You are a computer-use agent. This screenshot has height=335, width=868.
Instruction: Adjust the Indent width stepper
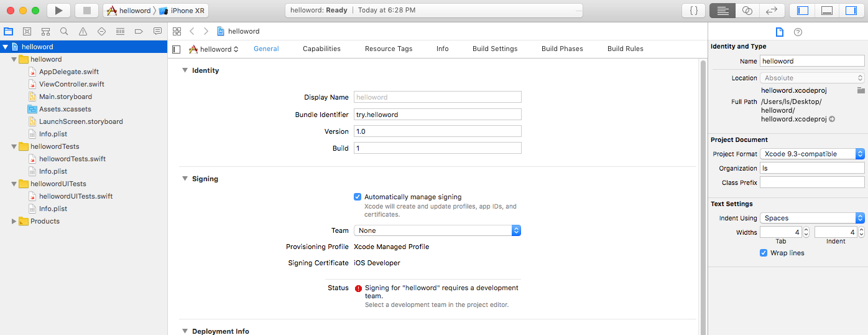click(862, 232)
